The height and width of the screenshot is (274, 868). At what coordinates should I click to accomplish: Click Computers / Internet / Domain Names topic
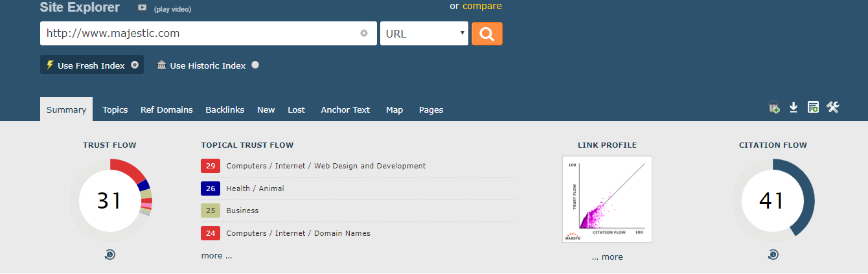(298, 233)
